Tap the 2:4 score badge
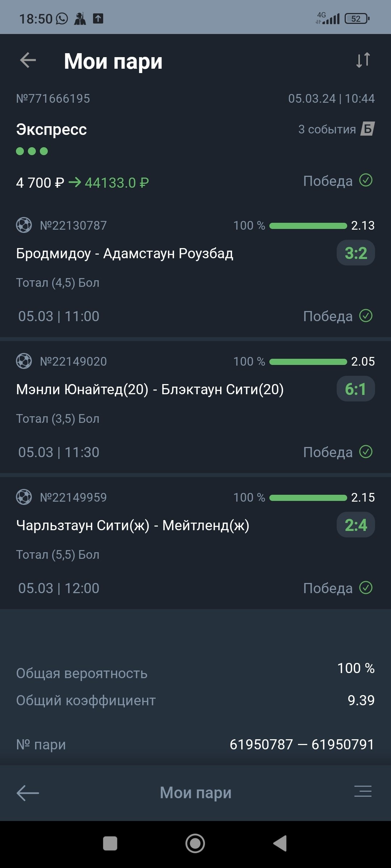391x868 pixels. 356,525
